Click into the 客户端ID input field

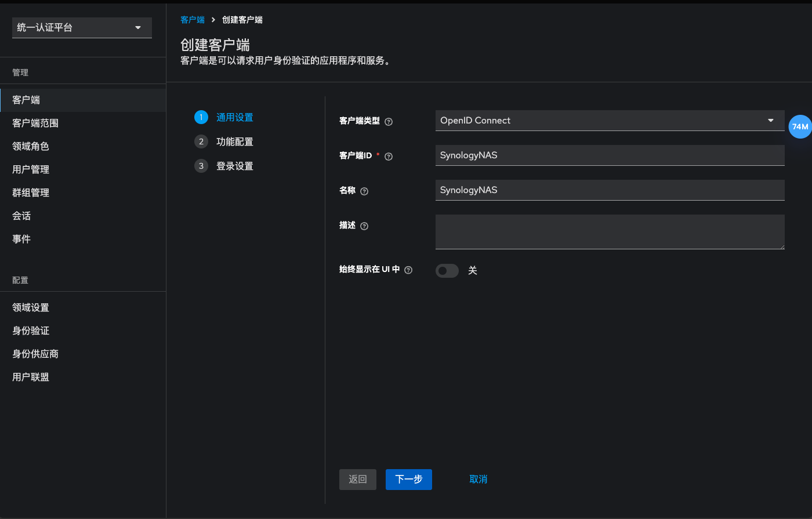click(609, 155)
